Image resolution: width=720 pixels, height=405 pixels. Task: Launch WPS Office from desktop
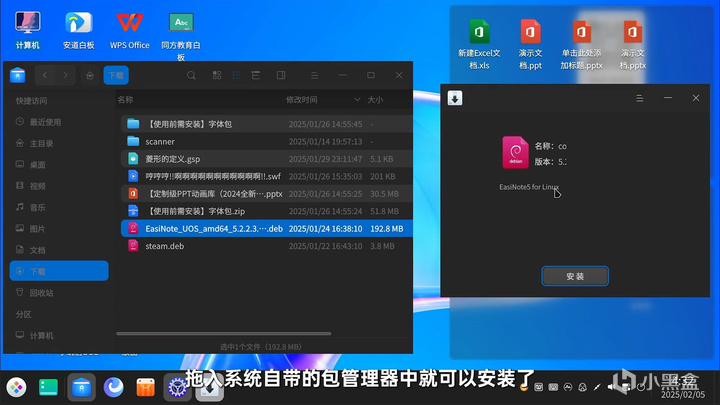[x=129, y=30]
